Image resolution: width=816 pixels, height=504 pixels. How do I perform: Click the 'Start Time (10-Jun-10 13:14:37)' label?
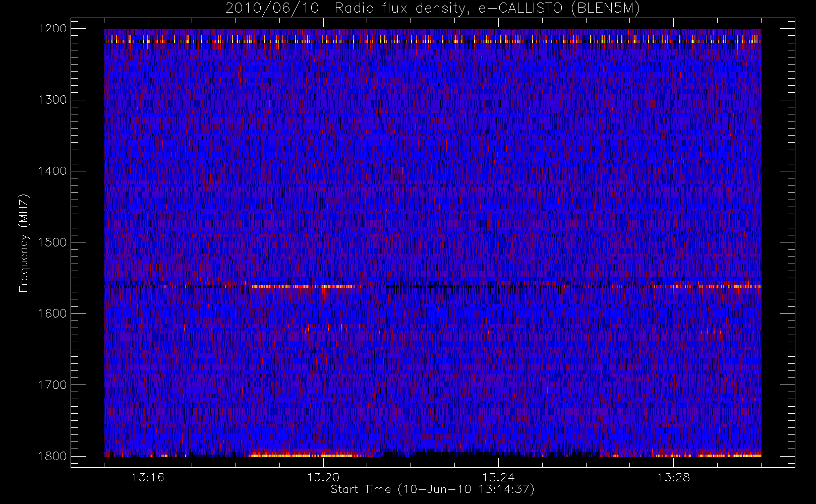[433, 489]
